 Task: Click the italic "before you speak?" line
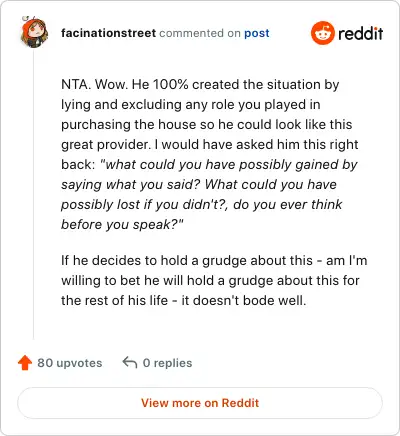coord(122,224)
